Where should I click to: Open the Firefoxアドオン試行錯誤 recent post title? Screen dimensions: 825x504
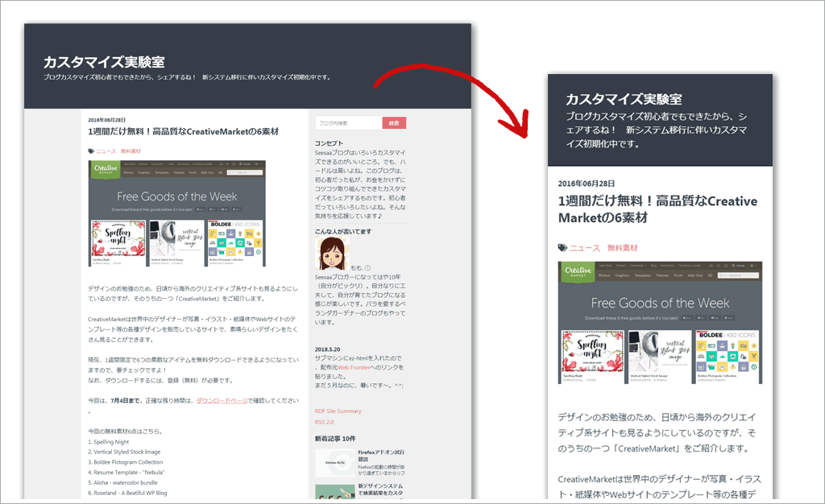tap(381, 455)
